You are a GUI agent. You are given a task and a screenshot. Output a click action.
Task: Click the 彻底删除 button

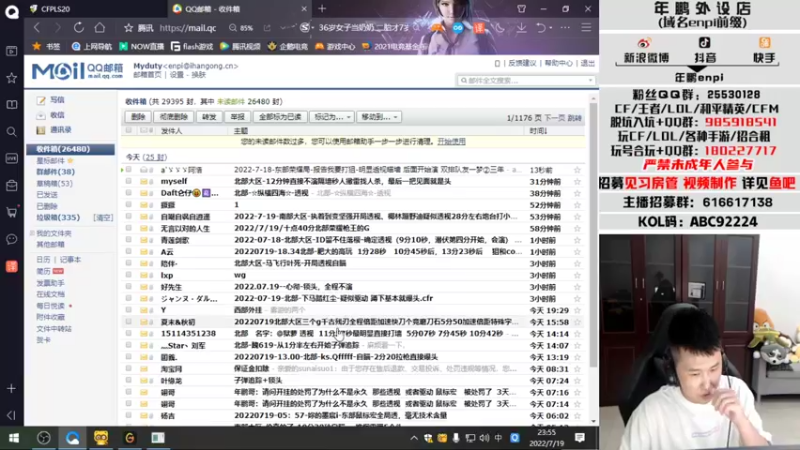tap(174, 117)
